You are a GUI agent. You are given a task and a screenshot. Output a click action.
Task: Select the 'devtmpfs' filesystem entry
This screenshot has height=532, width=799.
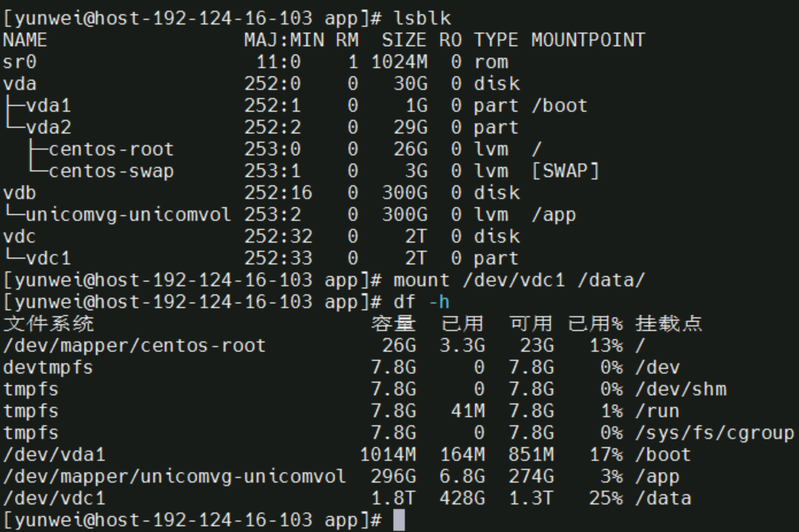pos(48,367)
